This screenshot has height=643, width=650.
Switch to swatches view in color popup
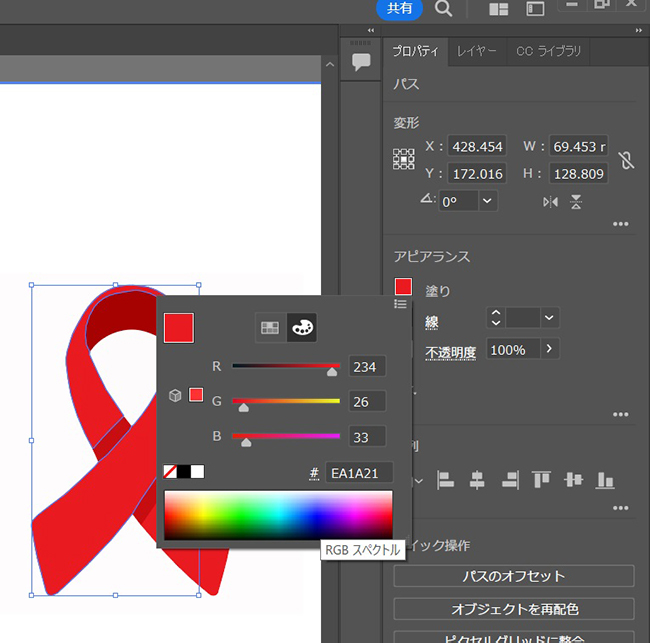click(x=269, y=327)
